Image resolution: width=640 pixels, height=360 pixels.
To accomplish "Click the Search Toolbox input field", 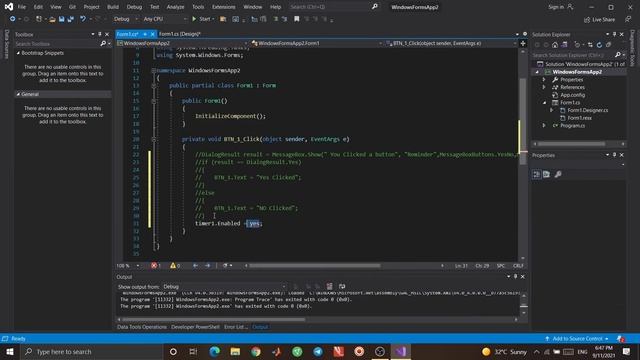I will coord(57,44).
